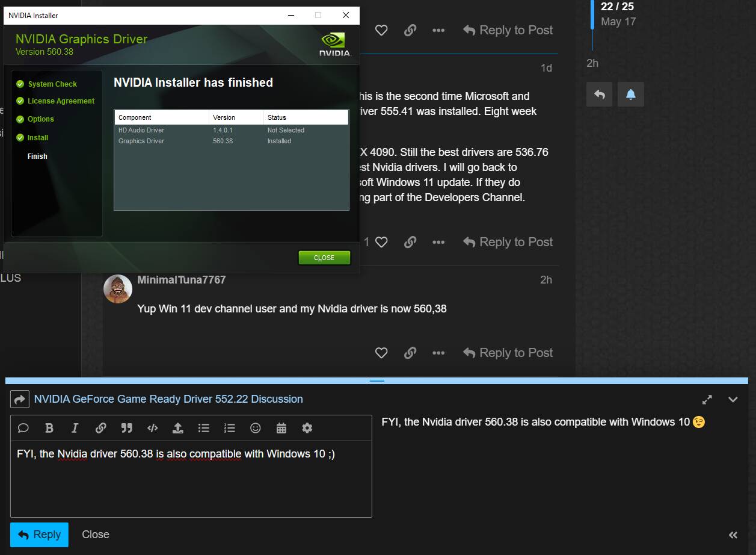This screenshot has height=555, width=756.
Task: Like MinimalTuna7767's post with the heart
Action: pos(381,353)
